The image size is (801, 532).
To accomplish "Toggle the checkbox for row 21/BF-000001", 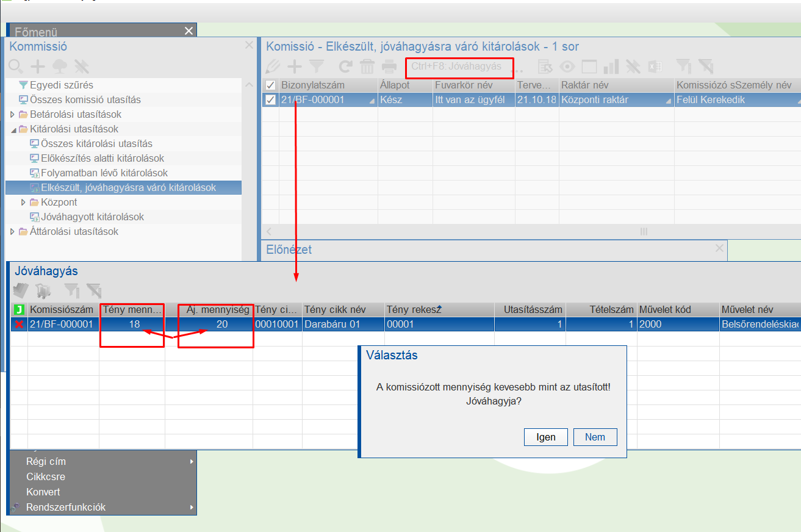I will 271,100.
